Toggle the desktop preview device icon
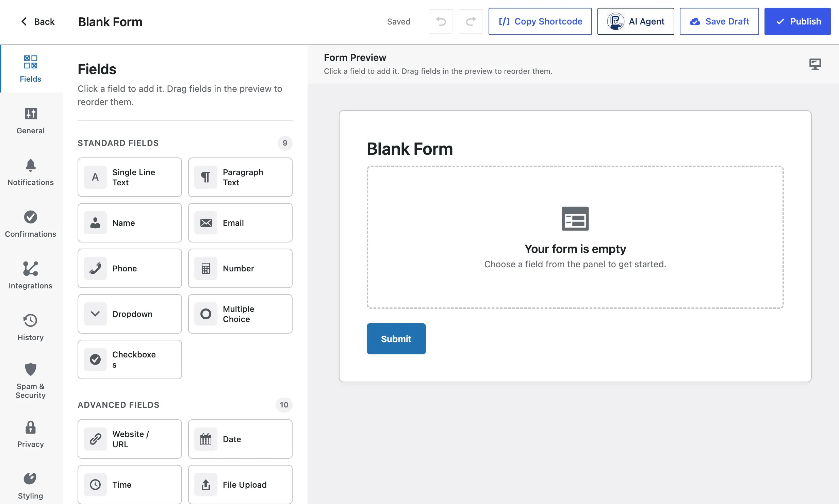Screen dimensions: 839x504 click(x=815, y=64)
